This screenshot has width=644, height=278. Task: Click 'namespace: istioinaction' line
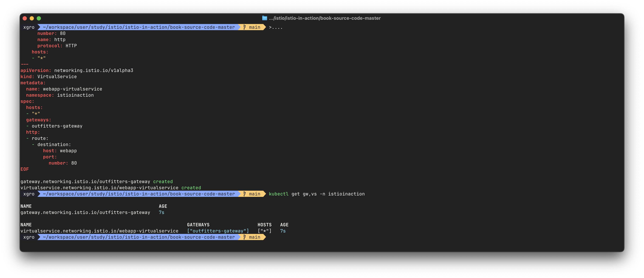(60, 95)
